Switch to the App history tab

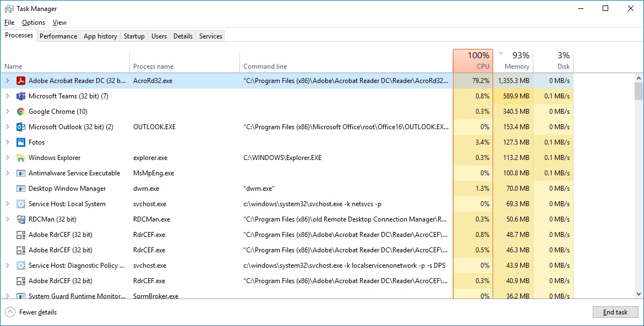coord(100,36)
